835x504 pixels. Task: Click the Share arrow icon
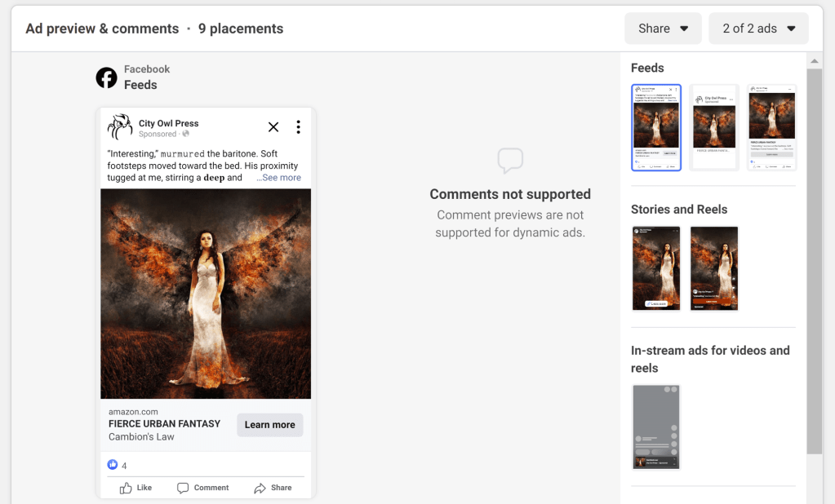point(260,488)
